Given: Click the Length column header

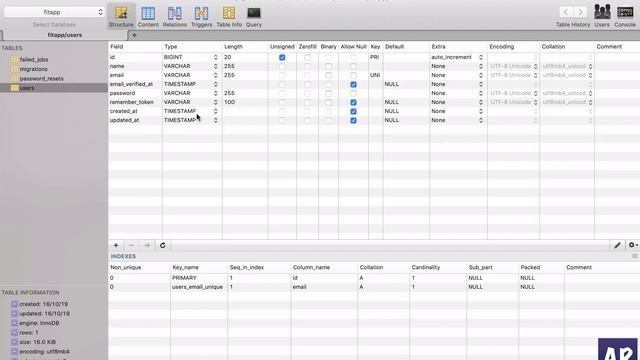Looking at the screenshot, I should pyautogui.click(x=245, y=47).
